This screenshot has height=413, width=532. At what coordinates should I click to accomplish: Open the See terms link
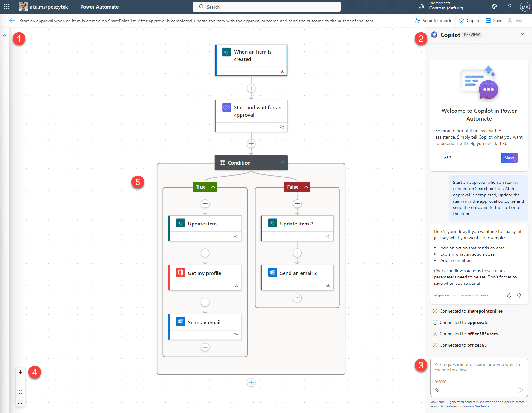pyautogui.click(x=482, y=406)
